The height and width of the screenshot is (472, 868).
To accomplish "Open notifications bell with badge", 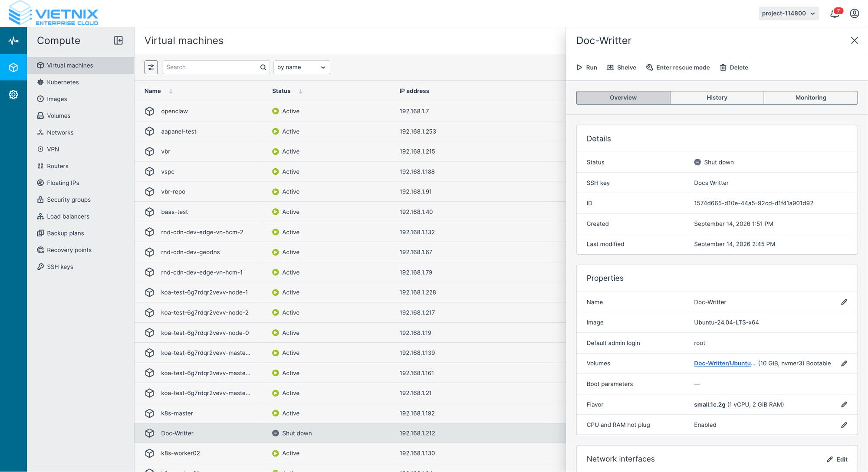I will pos(835,13).
